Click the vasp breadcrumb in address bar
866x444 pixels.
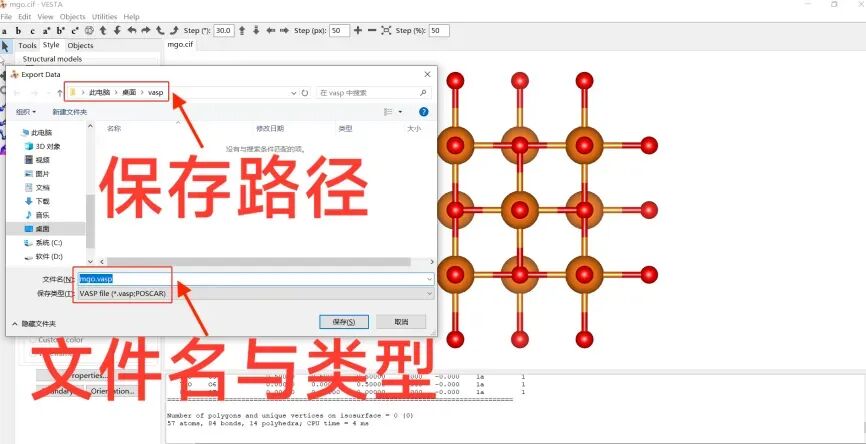pos(156,93)
